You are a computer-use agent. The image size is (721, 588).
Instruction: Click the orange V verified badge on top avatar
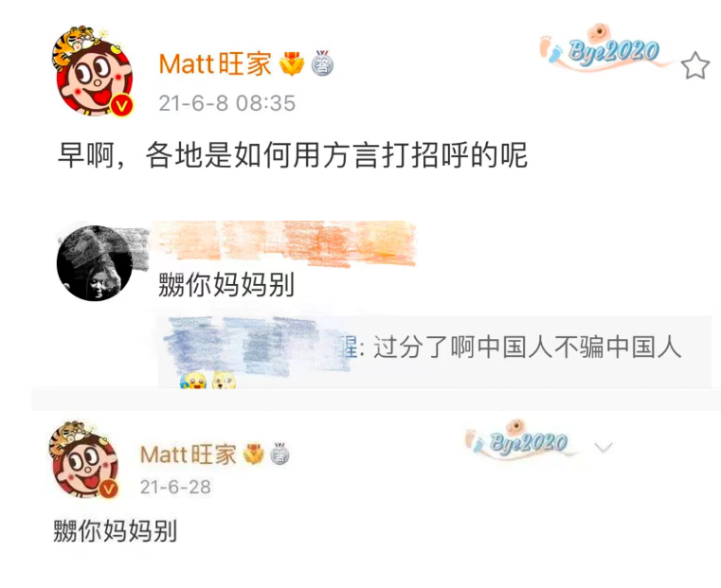pos(121,105)
